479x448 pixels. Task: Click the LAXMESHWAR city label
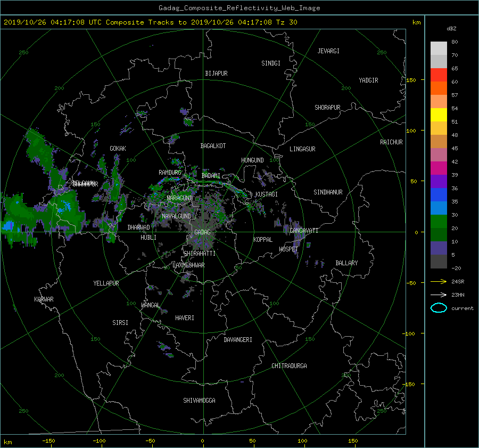(x=188, y=265)
